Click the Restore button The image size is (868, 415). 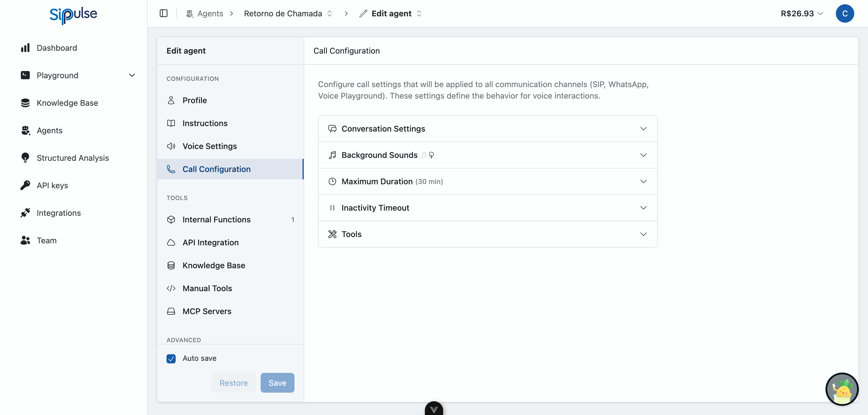pos(234,383)
